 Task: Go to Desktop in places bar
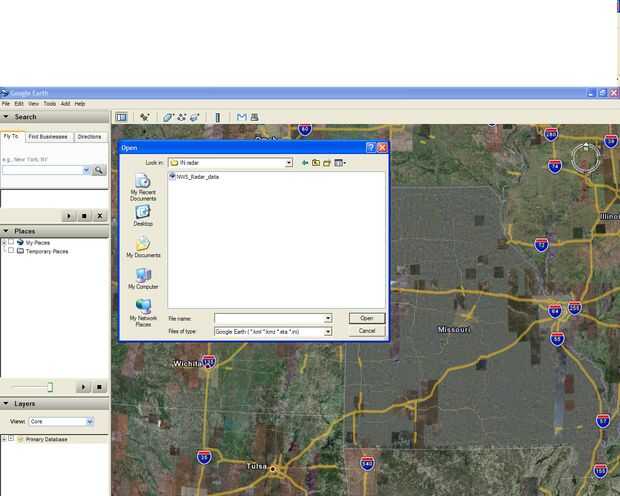coord(143,216)
